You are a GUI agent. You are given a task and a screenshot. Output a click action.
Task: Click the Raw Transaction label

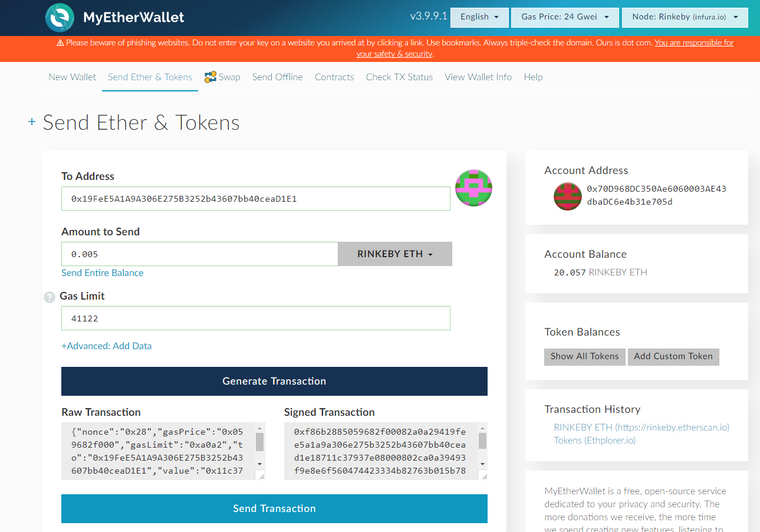(x=101, y=412)
